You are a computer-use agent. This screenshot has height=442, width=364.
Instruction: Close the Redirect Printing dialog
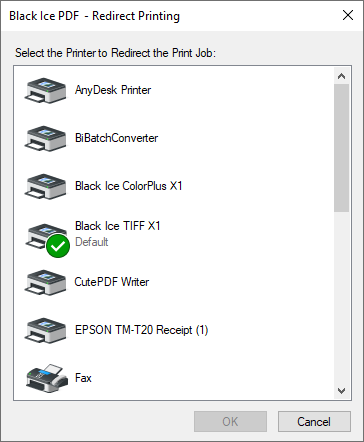pyautogui.click(x=348, y=15)
